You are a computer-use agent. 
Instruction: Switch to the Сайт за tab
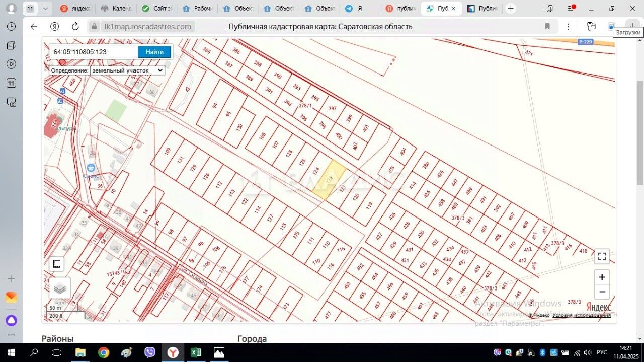tap(156, 9)
